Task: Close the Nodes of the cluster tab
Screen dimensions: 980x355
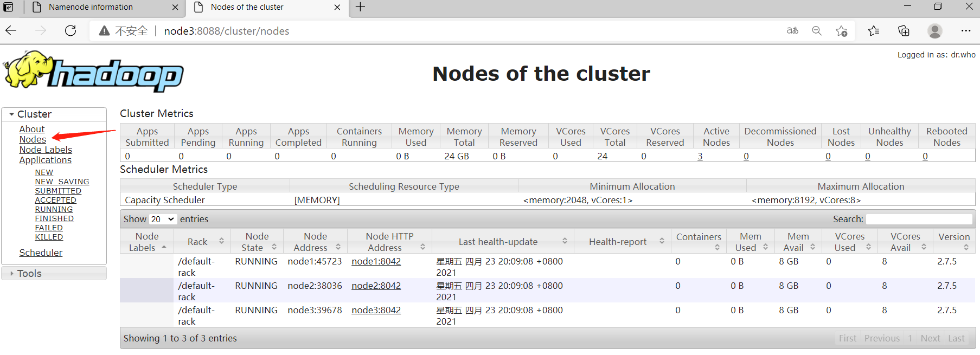Action: [337, 8]
